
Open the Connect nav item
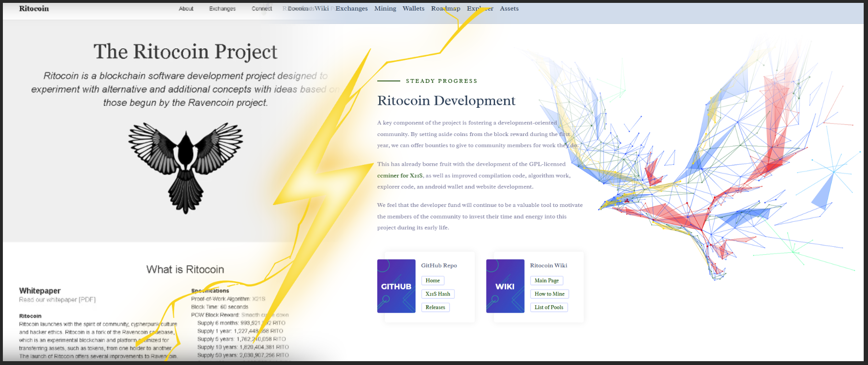[262, 9]
